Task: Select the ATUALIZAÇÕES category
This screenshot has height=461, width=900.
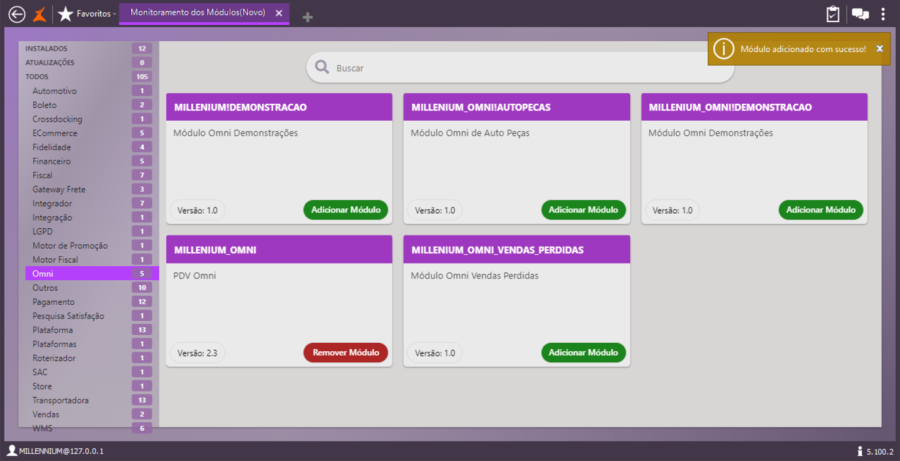Action: [88, 63]
